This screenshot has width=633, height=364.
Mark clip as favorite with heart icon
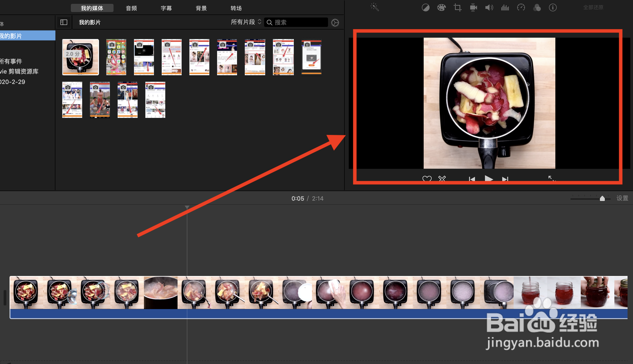coord(427,179)
